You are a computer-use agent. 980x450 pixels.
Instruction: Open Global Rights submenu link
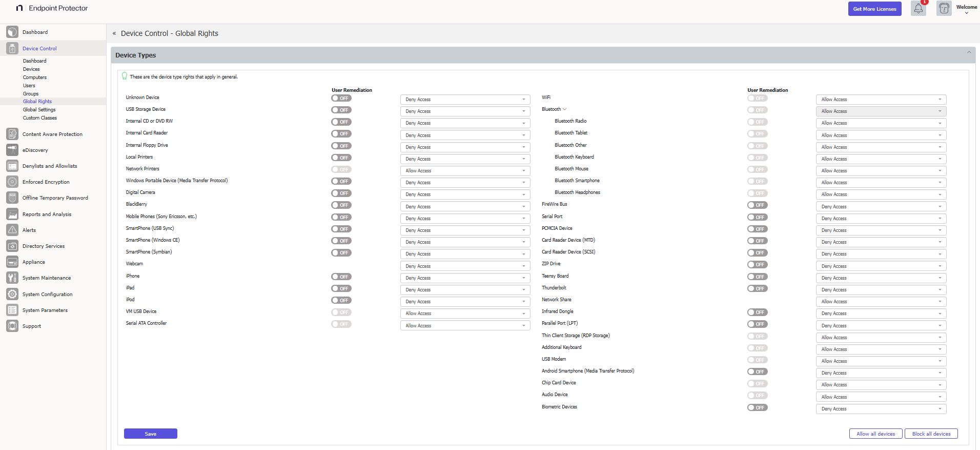coord(37,102)
